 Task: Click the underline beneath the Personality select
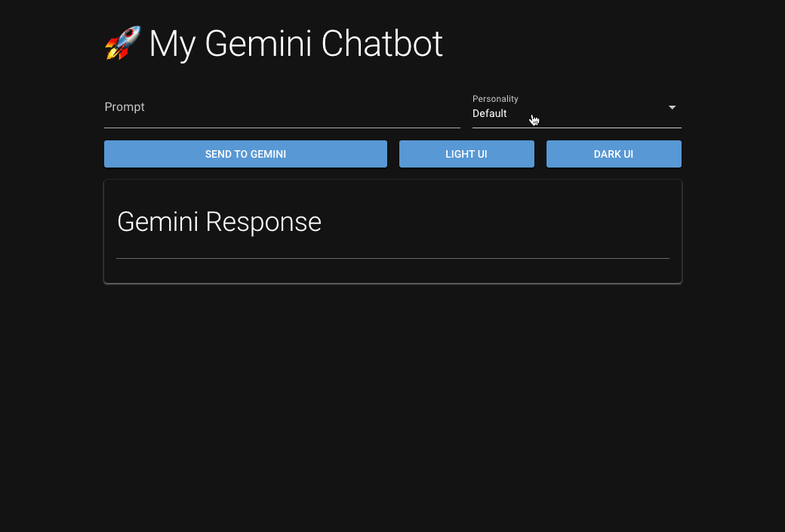click(x=577, y=128)
